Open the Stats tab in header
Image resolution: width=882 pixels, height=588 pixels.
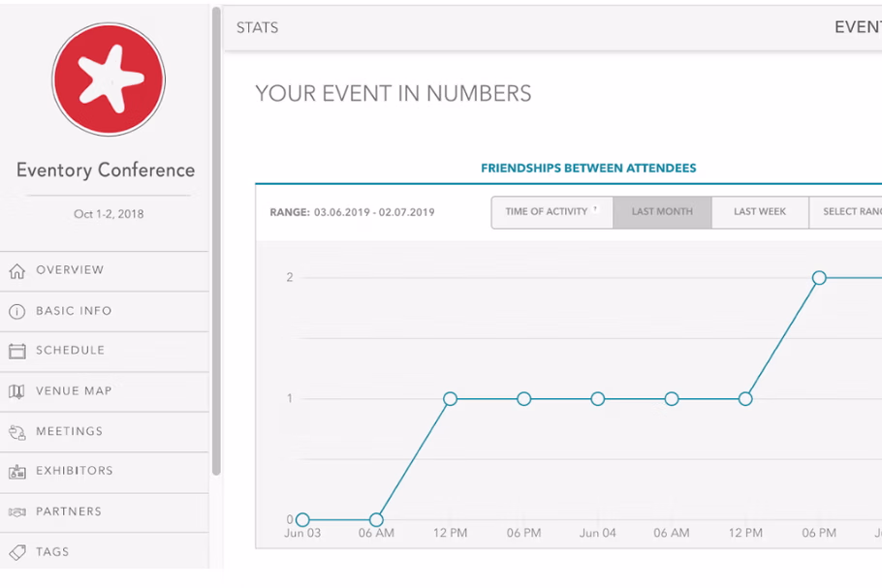(x=257, y=27)
